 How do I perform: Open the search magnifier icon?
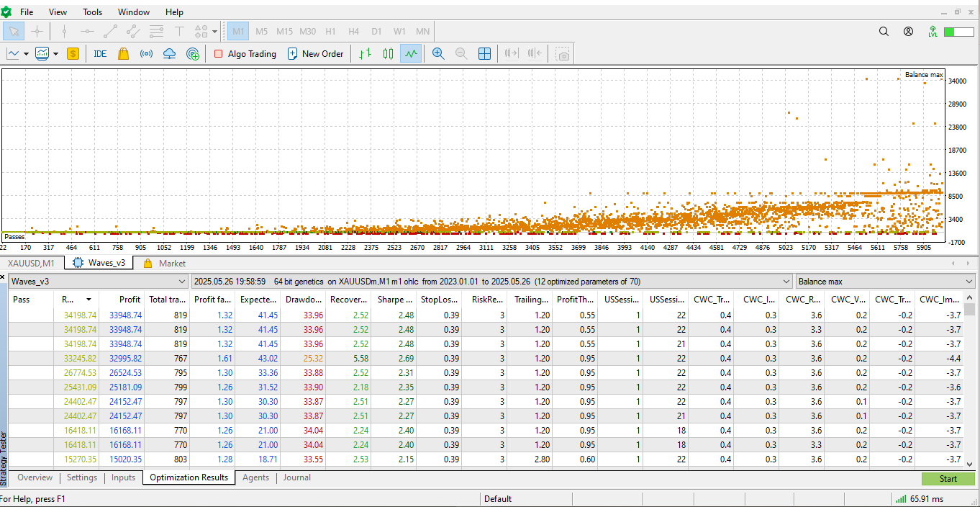pos(884,32)
